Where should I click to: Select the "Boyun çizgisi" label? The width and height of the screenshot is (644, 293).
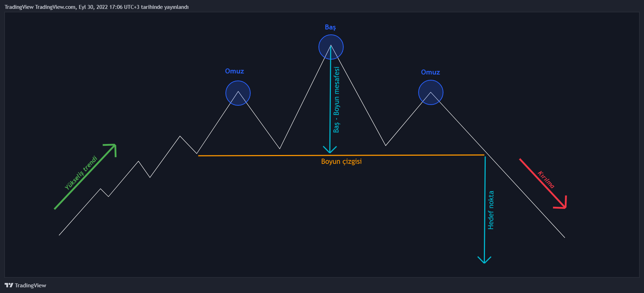341,162
